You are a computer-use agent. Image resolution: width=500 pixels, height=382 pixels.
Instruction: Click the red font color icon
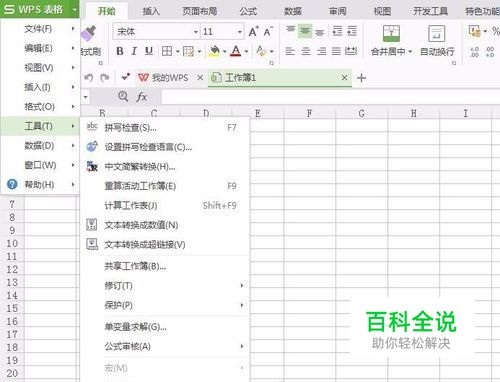tap(236, 51)
